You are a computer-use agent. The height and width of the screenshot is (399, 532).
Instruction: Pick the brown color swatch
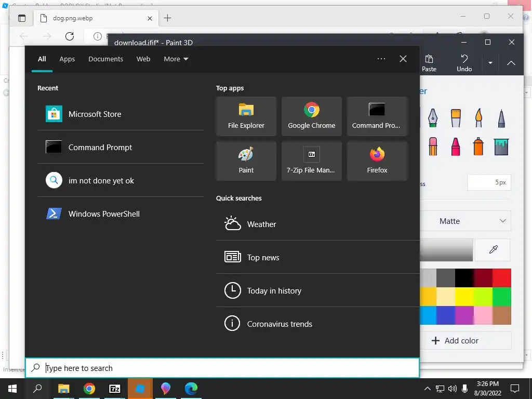(502, 315)
